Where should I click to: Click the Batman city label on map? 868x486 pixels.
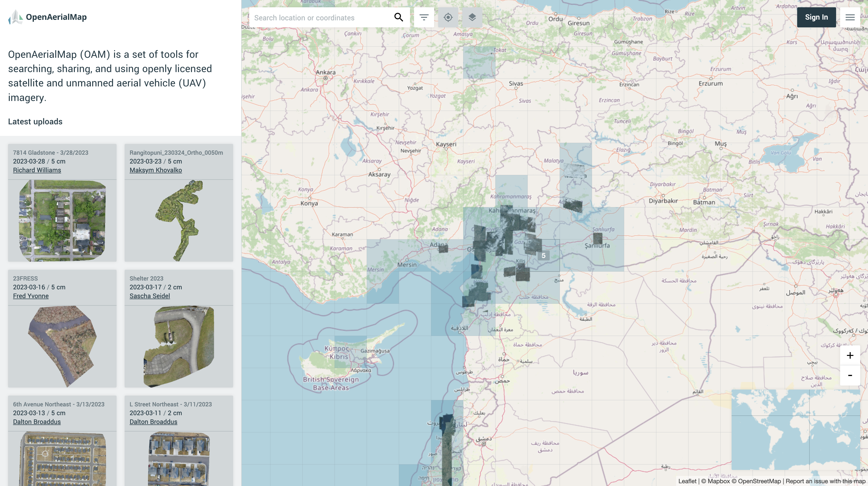704,202
